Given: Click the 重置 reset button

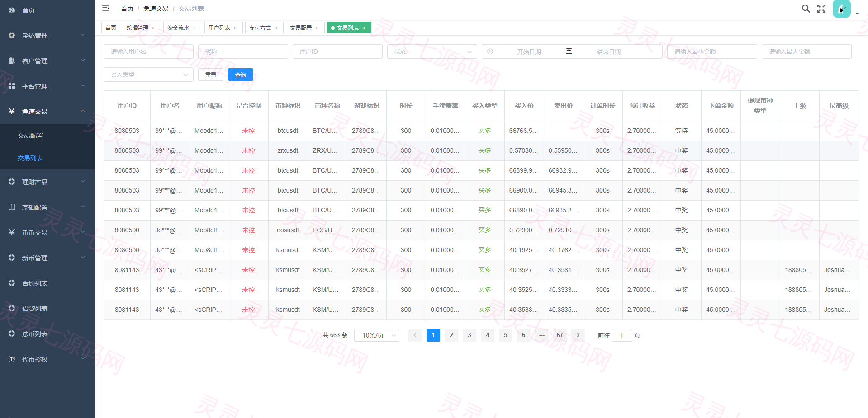Looking at the screenshot, I should pos(211,75).
